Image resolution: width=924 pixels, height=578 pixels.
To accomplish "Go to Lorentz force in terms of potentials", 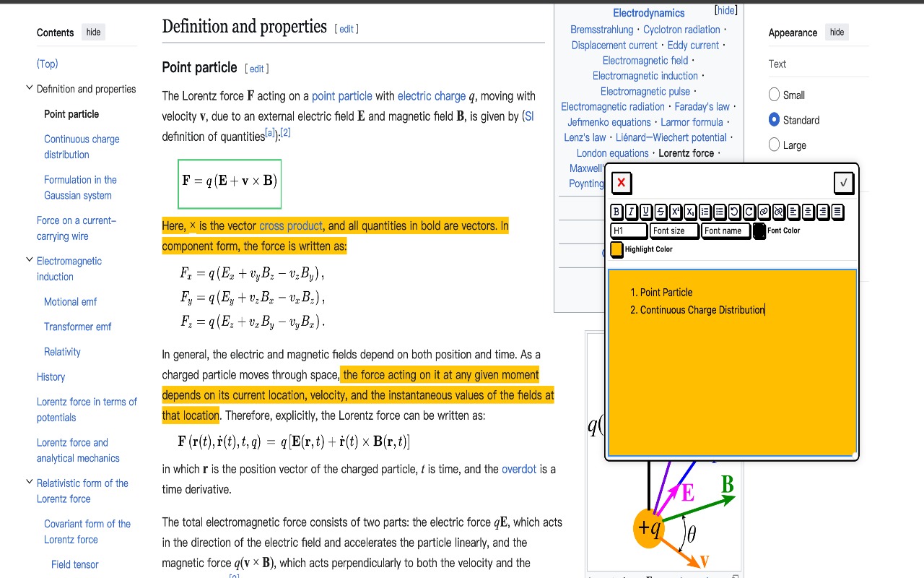I will (87, 410).
